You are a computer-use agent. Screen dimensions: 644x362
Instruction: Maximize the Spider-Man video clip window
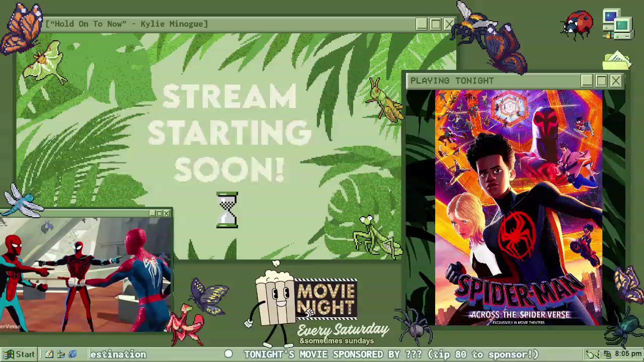click(x=159, y=213)
